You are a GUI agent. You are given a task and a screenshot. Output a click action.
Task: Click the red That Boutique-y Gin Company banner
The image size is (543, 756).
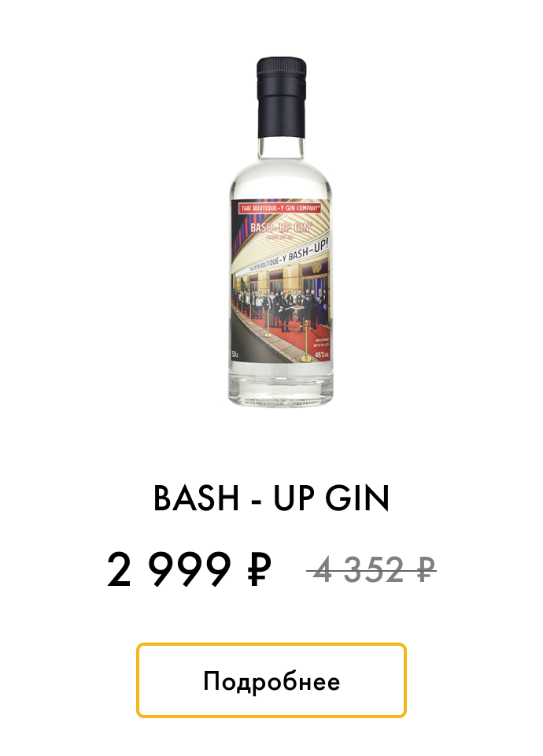coord(280,208)
